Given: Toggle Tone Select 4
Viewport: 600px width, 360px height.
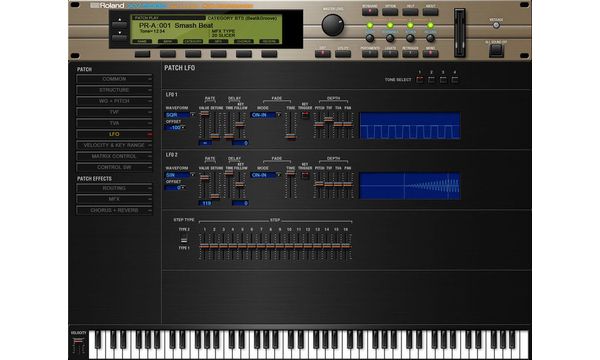Looking at the screenshot, I should click(x=455, y=80).
